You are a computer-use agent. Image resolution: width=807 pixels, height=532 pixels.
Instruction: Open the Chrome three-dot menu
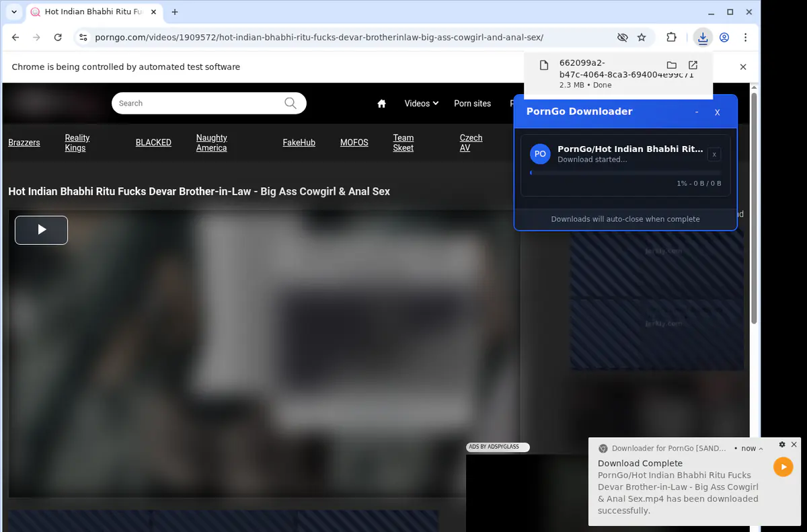point(745,38)
